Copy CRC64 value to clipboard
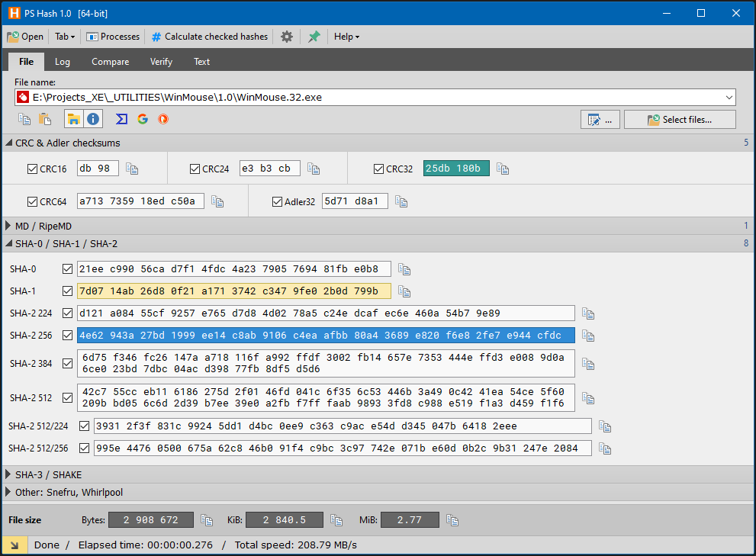Viewport: 756px width, 556px height. click(x=217, y=201)
